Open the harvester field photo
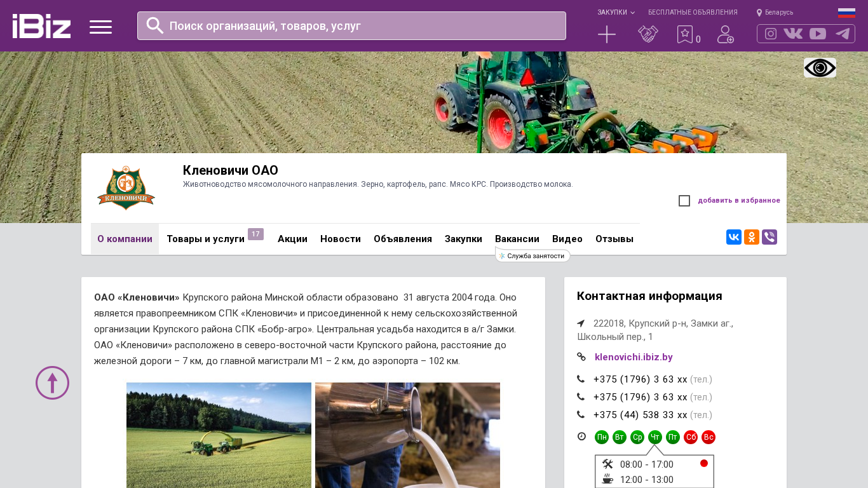 (219, 435)
